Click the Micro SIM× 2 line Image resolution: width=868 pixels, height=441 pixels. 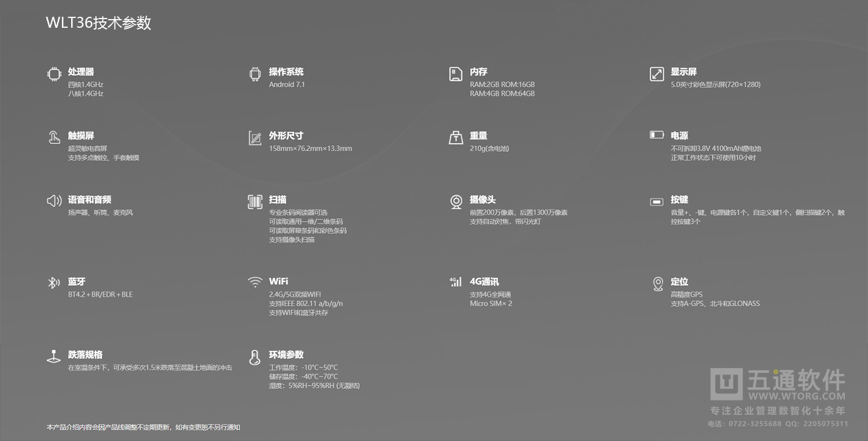pos(491,304)
